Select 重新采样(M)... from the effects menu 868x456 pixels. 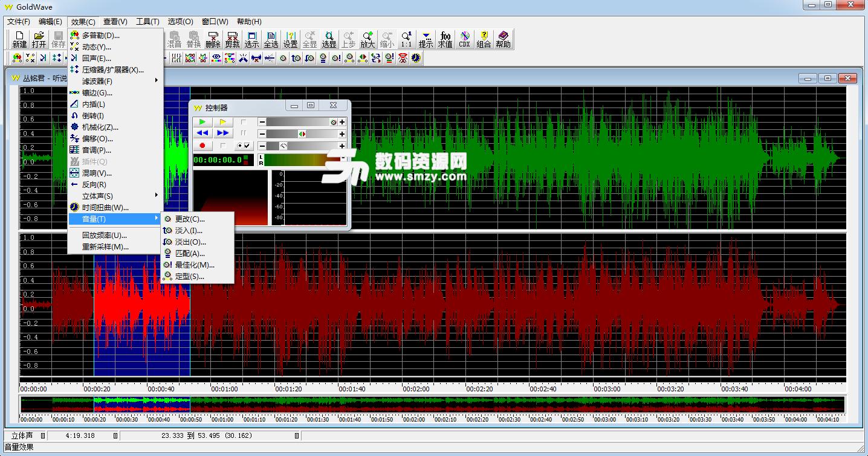pos(115,246)
